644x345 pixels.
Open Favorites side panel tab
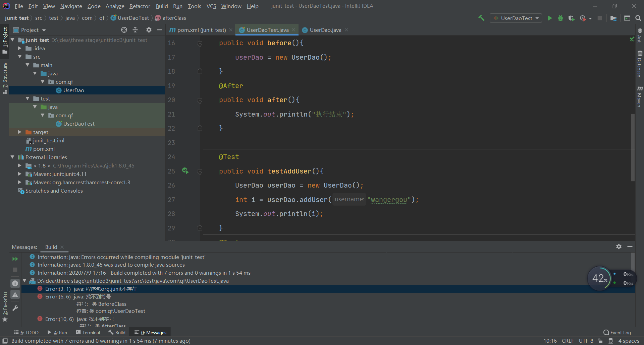(5, 306)
